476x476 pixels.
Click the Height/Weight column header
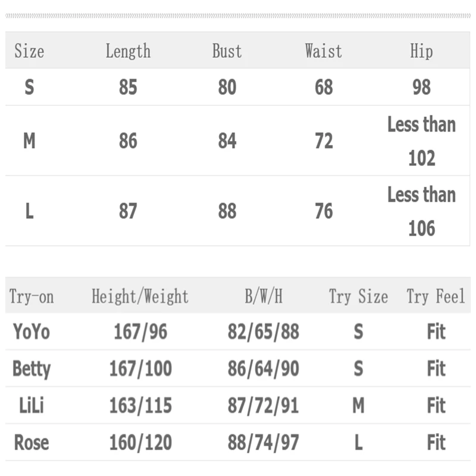click(x=140, y=296)
